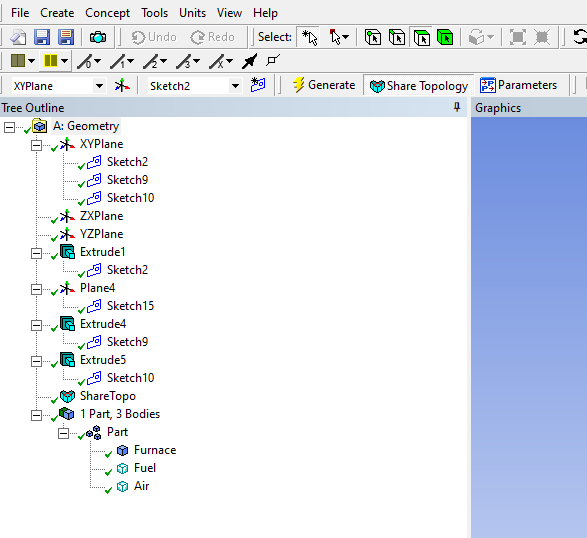
Task: Click the Share Topology button
Action: [x=419, y=86]
